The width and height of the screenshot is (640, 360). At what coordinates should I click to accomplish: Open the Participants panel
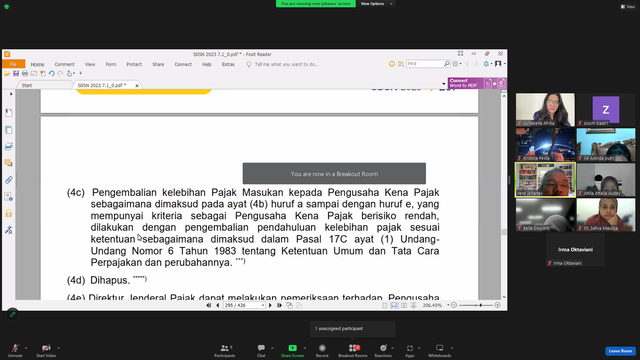click(224, 350)
